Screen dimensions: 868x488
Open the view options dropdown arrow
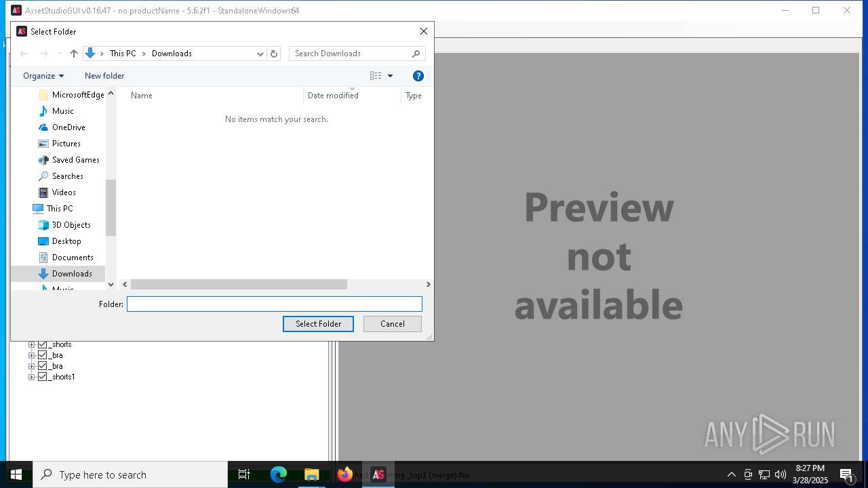click(x=390, y=76)
